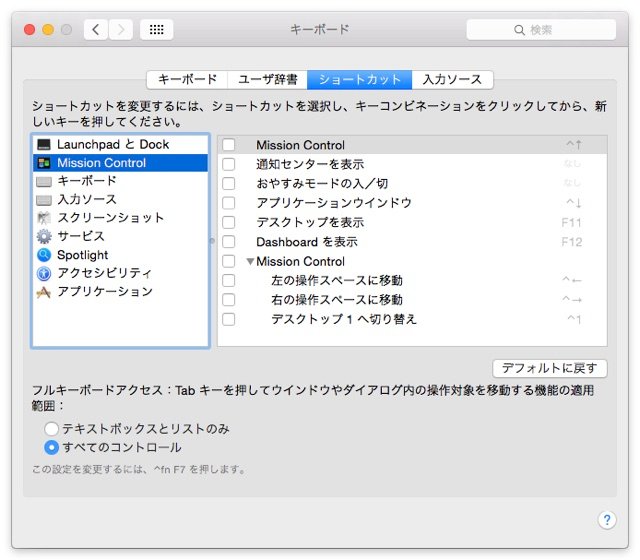Screen dimensions: 640x560
Task: Show all preferences via grid icon
Action: 156,29
